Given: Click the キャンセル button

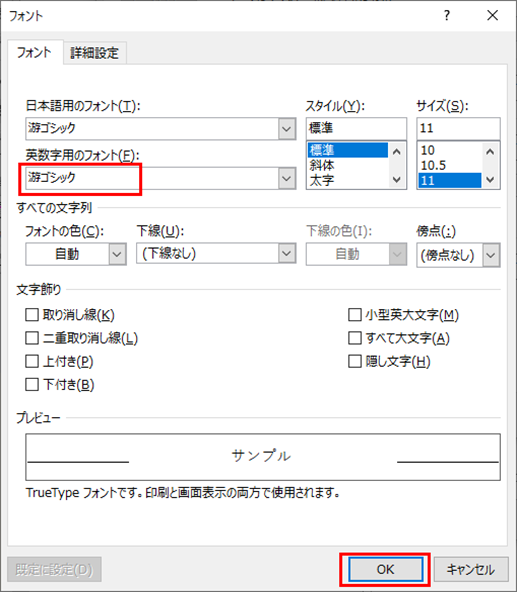Looking at the screenshot, I should click(x=471, y=569).
